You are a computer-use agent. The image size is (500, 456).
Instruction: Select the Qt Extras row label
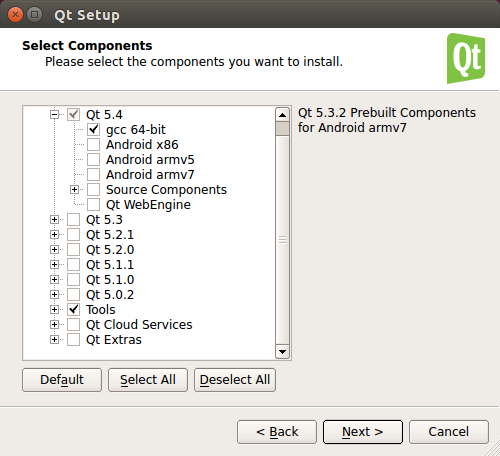(x=114, y=340)
